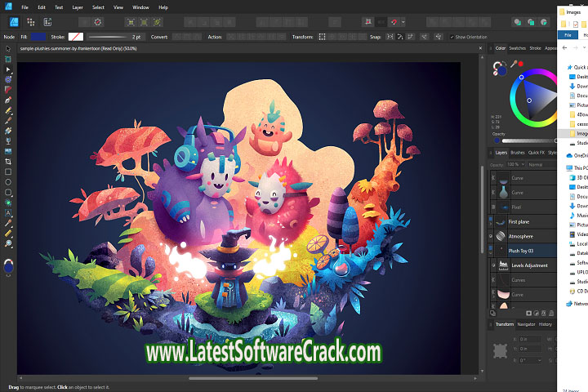Select the Vector Brush tool
Screen dimensions: 588x392
8,120
